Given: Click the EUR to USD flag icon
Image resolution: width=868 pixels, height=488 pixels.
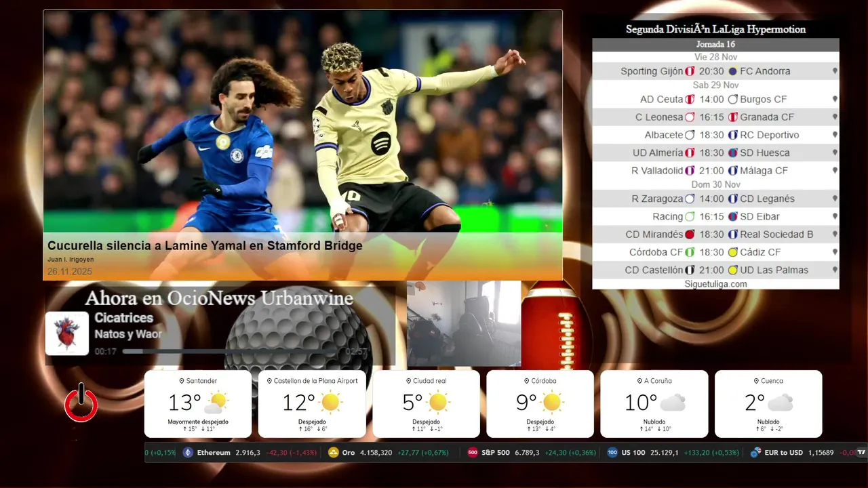Looking at the screenshot, I should pyautogui.click(x=755, y=453).
